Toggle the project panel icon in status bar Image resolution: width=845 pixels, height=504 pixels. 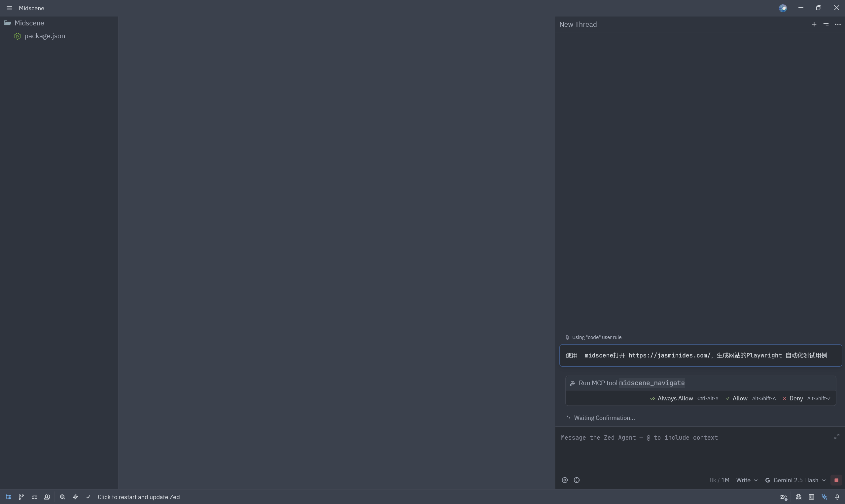8,497
